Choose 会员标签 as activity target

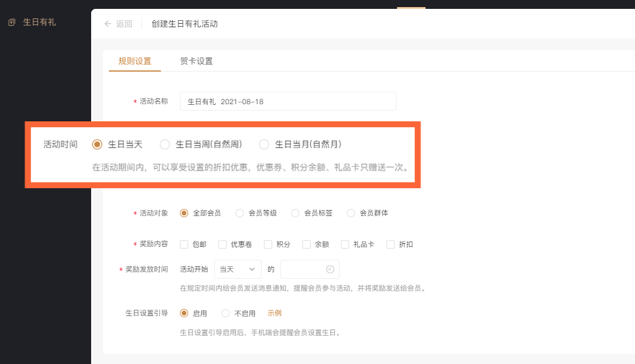(x=295, y=213)
